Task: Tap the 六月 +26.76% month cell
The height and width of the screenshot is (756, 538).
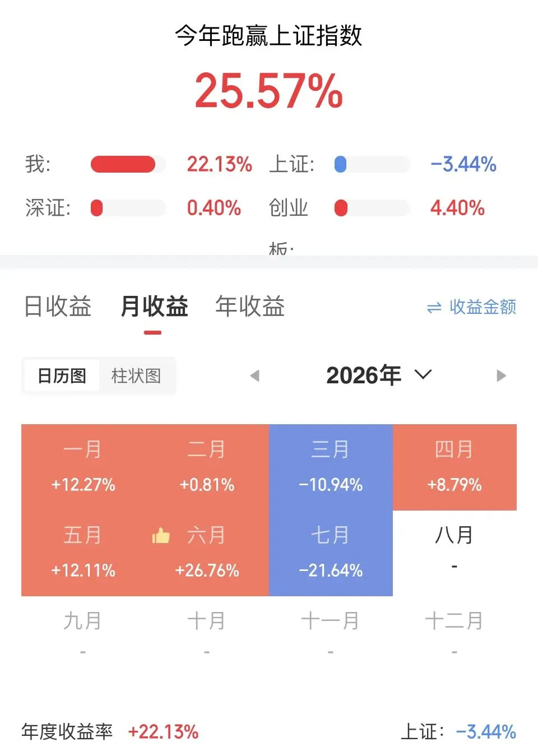Action: (207, 553)
